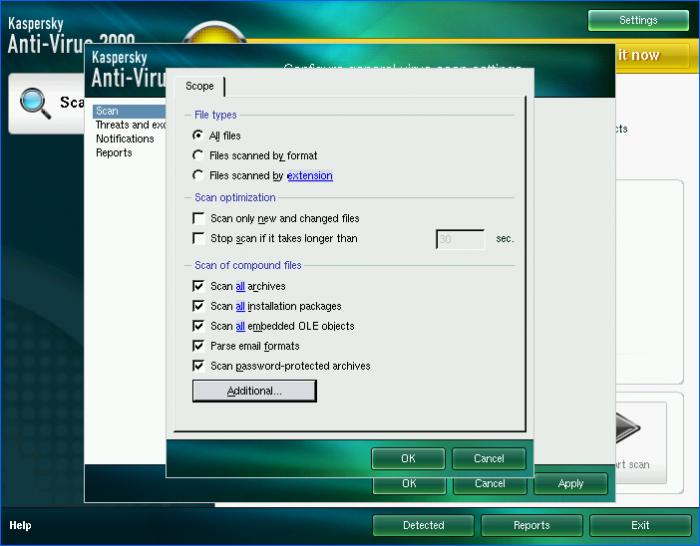Image resolution: width=700 pixels, height=546 pixels.
Task: Uncheck Scan all archives checkbox
Action: coord(198,286)
